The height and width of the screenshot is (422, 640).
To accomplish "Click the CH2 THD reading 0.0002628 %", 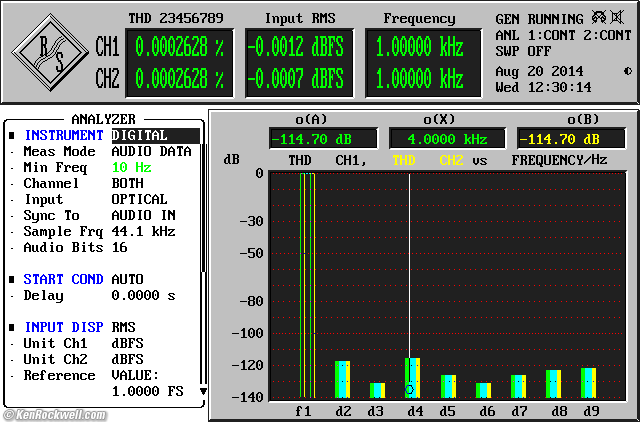I will click(x=180, y=80).
